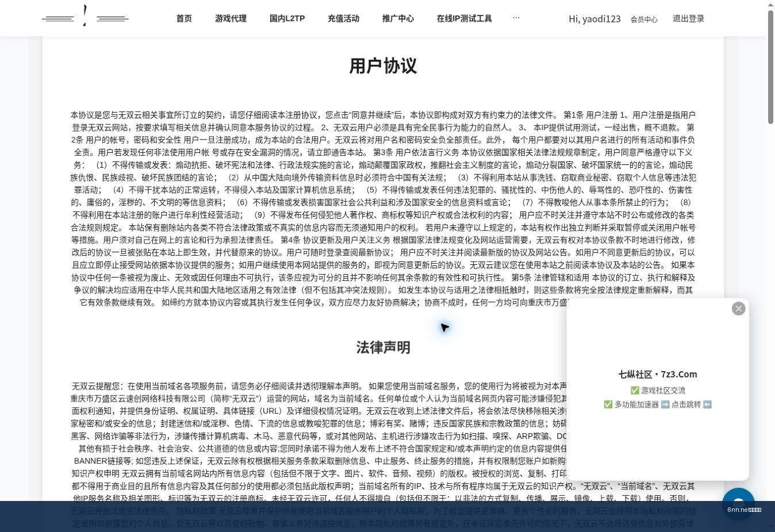
Task: Click the scrollbar up arrow
Action: (x=771, y=4)
